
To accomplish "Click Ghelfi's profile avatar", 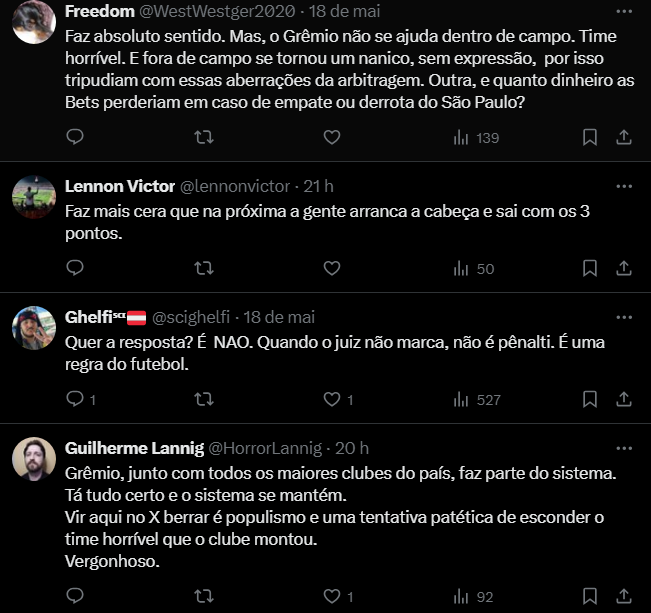I will (x=33, y=326).
